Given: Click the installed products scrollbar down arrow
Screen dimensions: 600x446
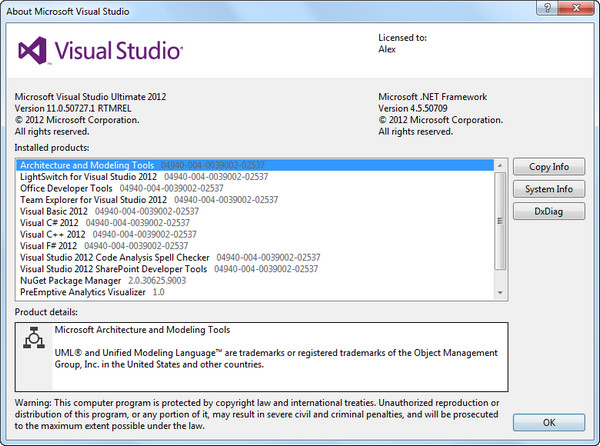Looking at the screenshot, I should tap(501, 292).
